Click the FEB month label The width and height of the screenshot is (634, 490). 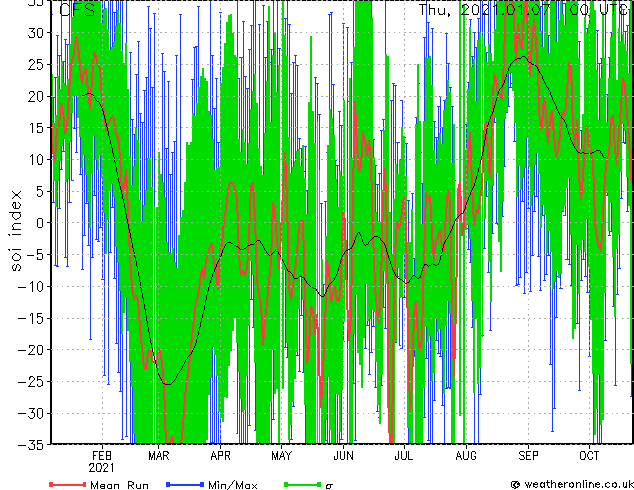coord(102,456)
